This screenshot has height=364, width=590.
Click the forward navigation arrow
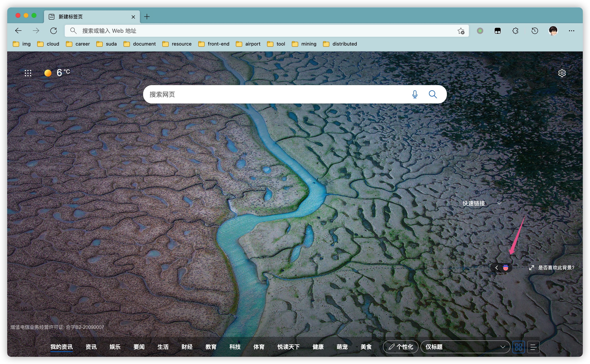(36, 31)
